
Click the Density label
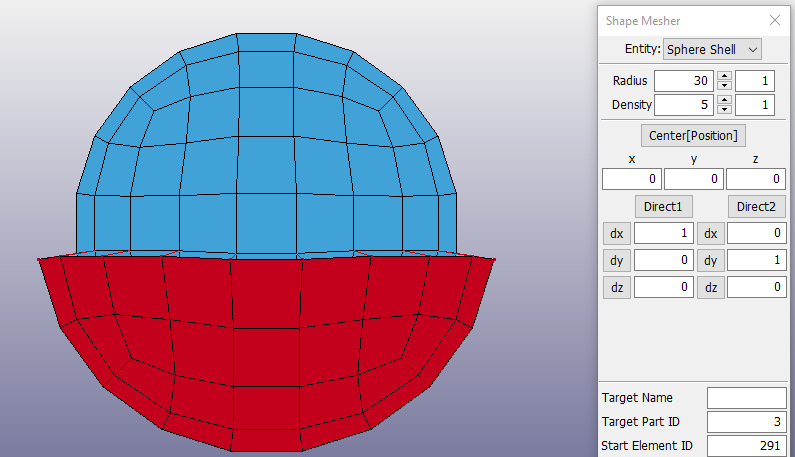[x=632, y=104]
